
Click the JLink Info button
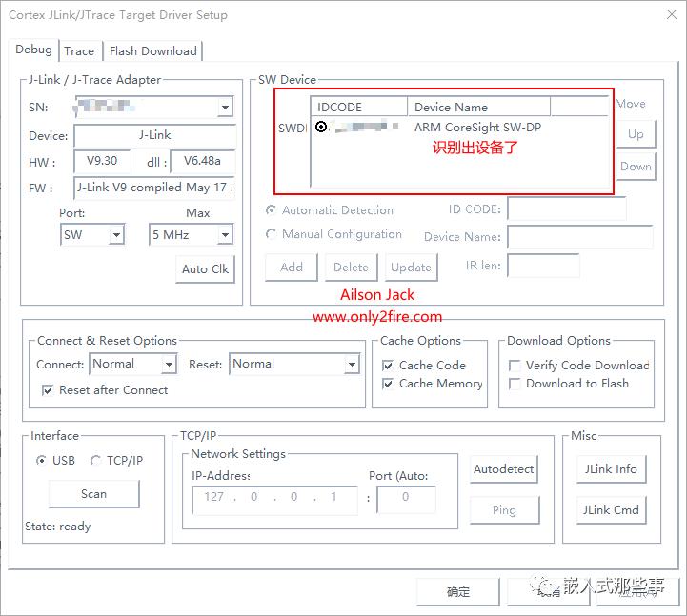pos(611,469)
